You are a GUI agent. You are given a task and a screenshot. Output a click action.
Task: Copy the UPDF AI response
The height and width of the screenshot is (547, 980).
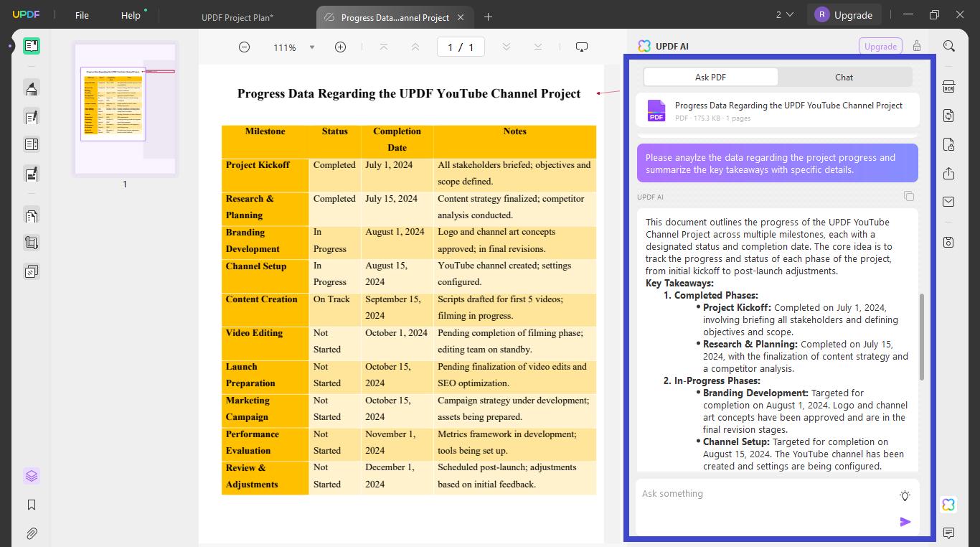[909, 196]
